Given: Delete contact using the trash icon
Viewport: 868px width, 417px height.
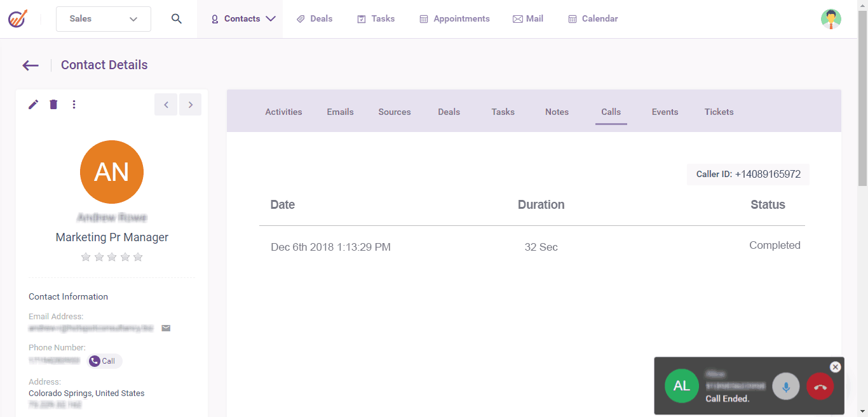Looking at the screenshot, I should (53, 105).
